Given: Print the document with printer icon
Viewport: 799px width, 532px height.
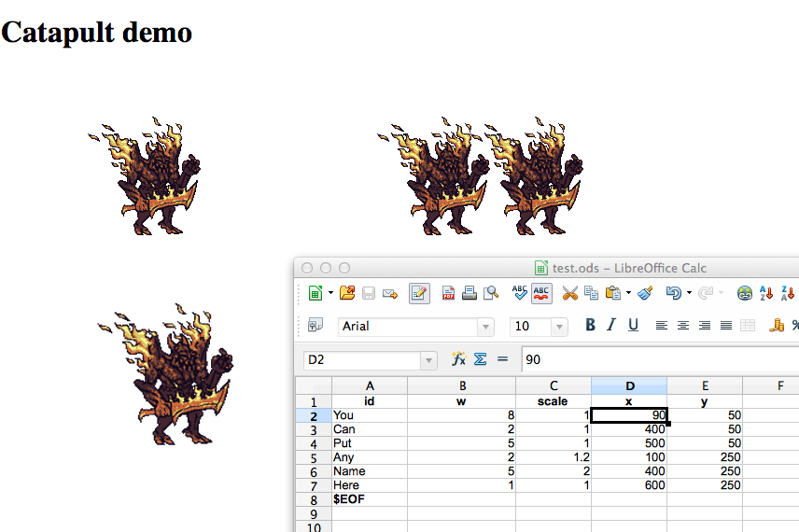Looking at the screenshot, I should (x=469, y=293).
